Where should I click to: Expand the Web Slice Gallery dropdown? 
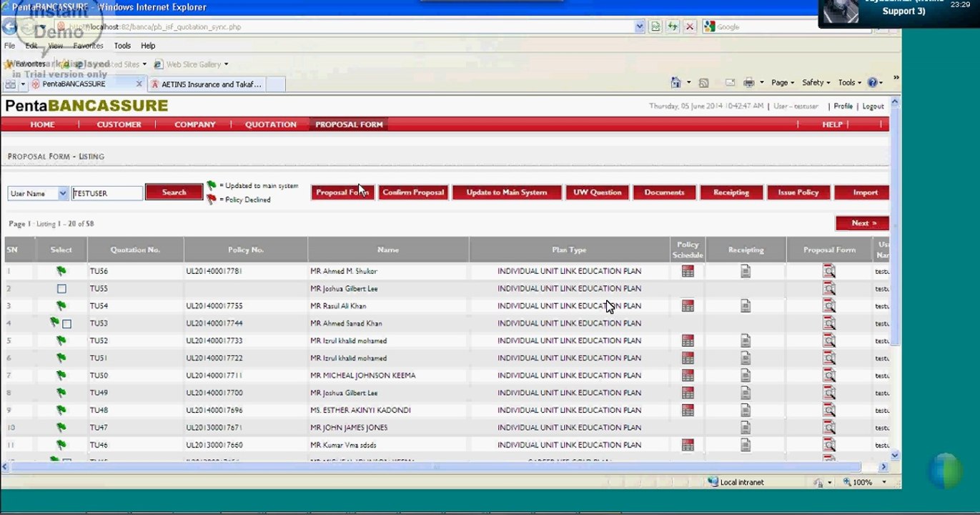coord(226,64)
